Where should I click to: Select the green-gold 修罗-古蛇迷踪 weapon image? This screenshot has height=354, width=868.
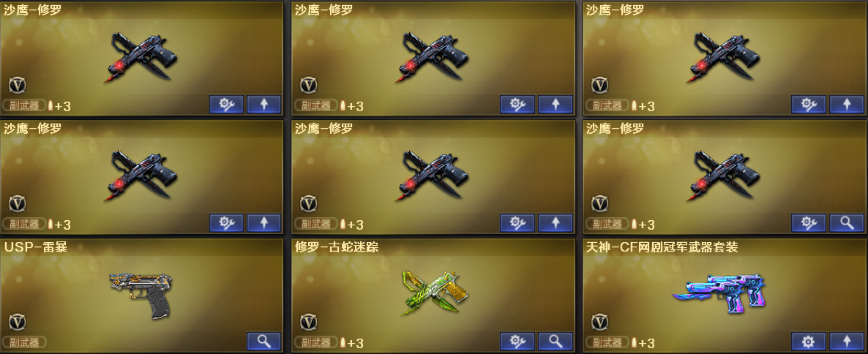[434, 293]
